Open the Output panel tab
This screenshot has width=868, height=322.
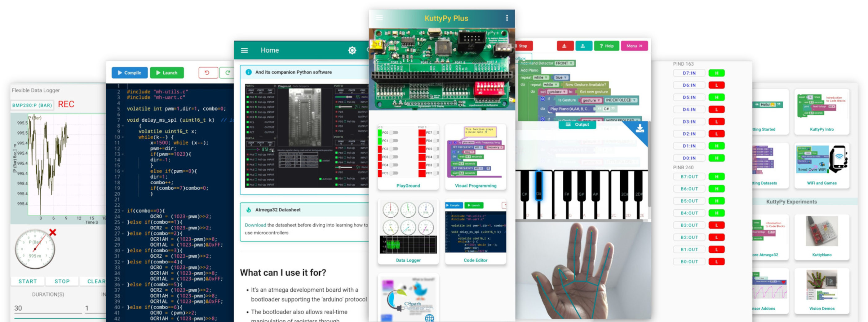tap(578, 124)
